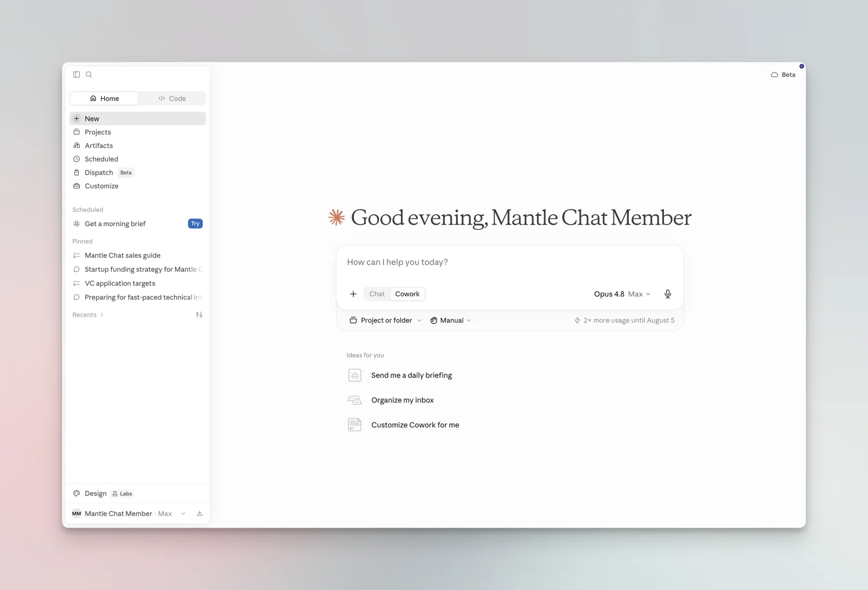This screenshot has width=868, height=590.
Task: Open Projects in the sidebar
Action: coord(138,132)
